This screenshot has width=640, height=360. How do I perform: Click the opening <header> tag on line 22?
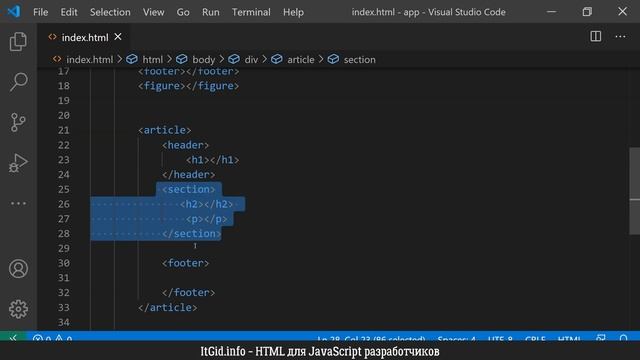tap(186, 145)
